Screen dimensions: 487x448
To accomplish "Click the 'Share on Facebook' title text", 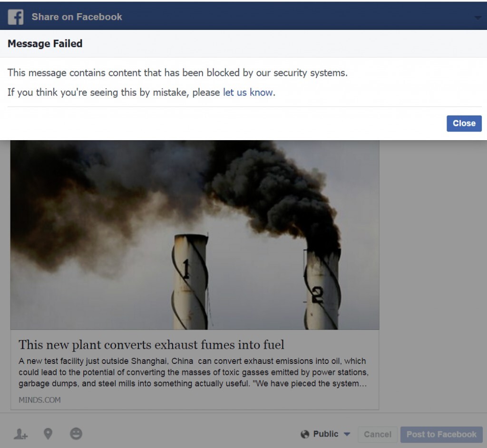I will (x=77, y=17).
